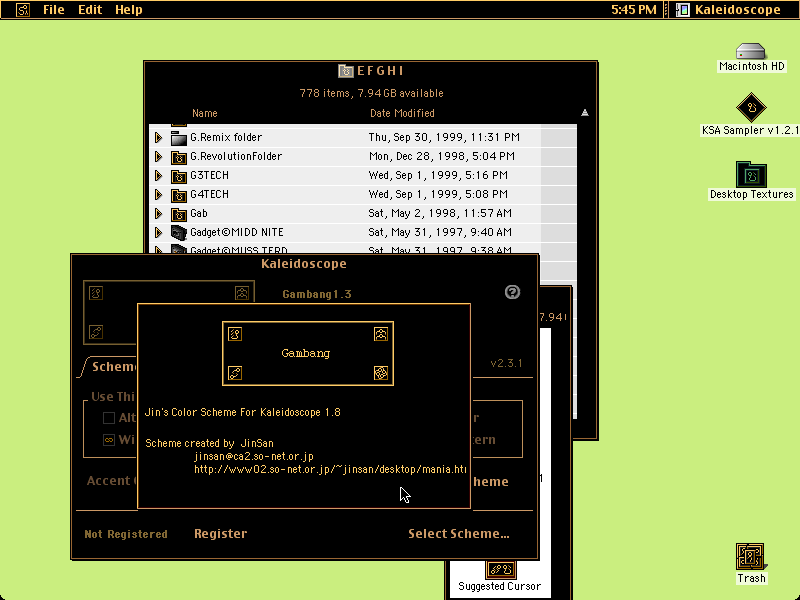
Task: Click 'Scheme created by JinSan' text
Action: [209, 443]
